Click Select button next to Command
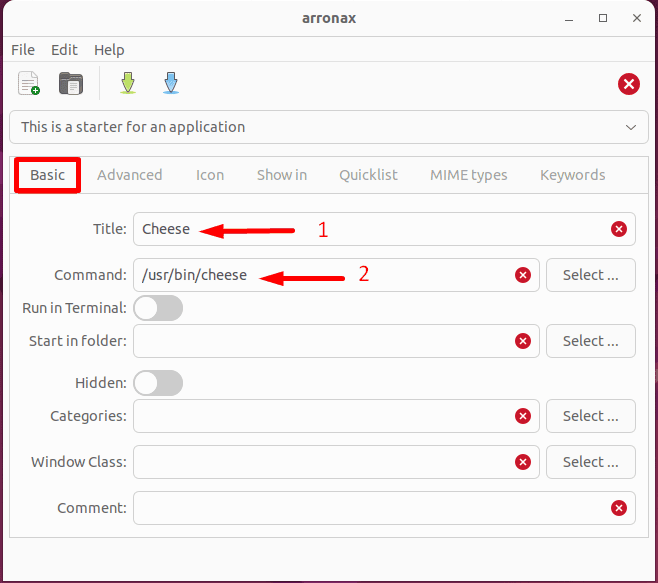 [x=590, y=275]
